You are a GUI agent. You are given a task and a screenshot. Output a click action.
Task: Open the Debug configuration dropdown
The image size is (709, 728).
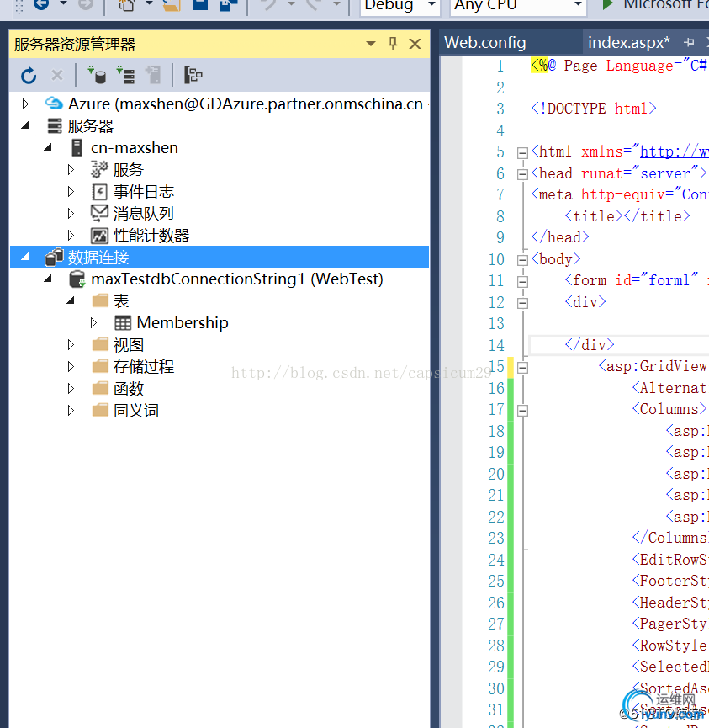[431, 5]
